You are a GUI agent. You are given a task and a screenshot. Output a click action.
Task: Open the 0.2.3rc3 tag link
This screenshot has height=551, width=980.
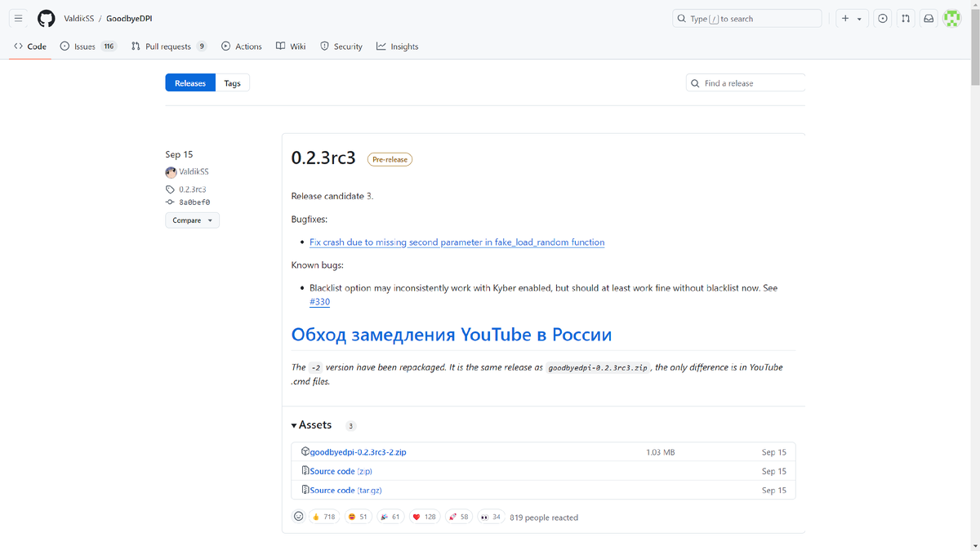pos(192,189)
